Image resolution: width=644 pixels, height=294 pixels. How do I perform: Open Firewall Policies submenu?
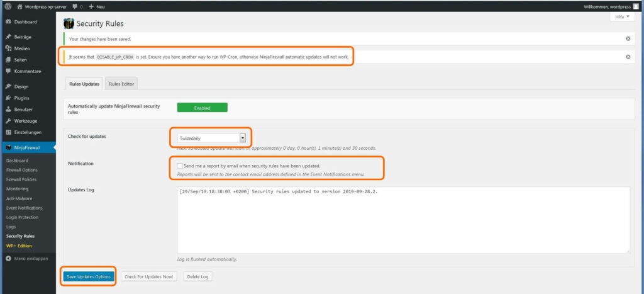(21, 179)
